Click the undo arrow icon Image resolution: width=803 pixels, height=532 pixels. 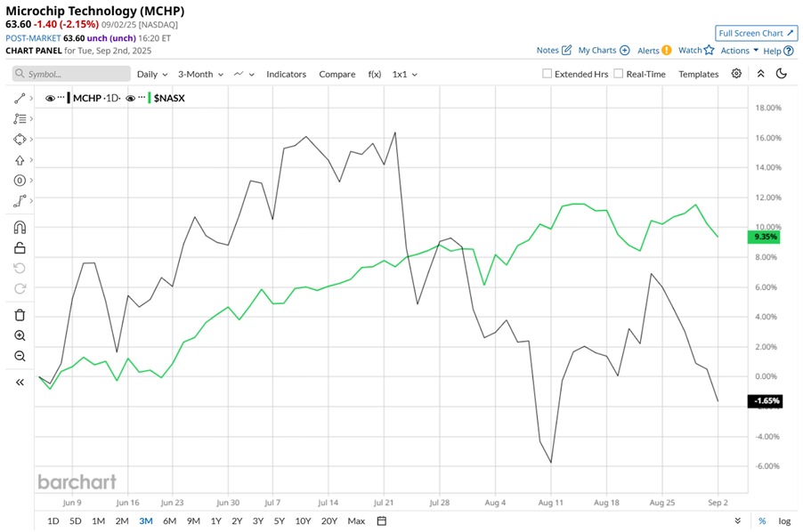pos(20,268)
